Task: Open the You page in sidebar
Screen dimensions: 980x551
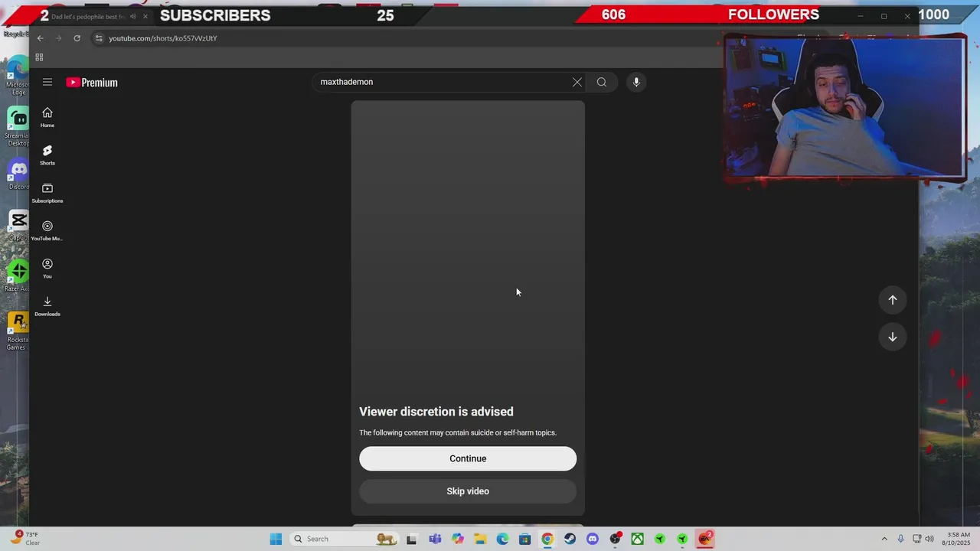Action: pos(47,268)
